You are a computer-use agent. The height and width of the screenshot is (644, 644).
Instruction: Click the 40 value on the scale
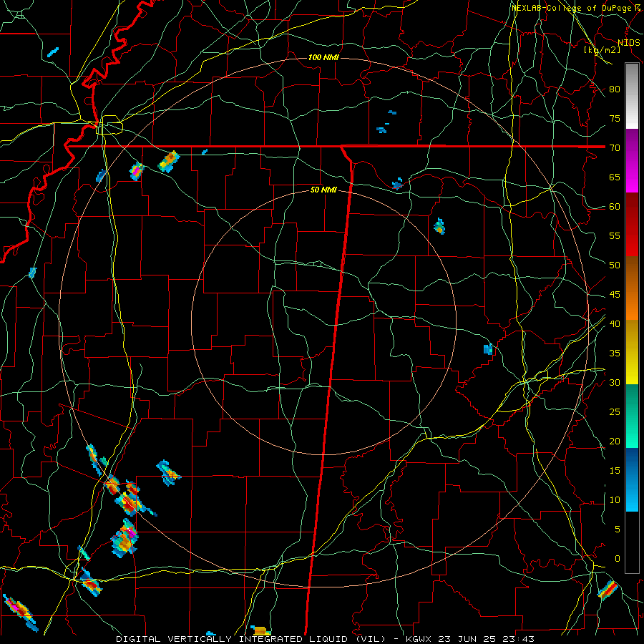point(615,323)
